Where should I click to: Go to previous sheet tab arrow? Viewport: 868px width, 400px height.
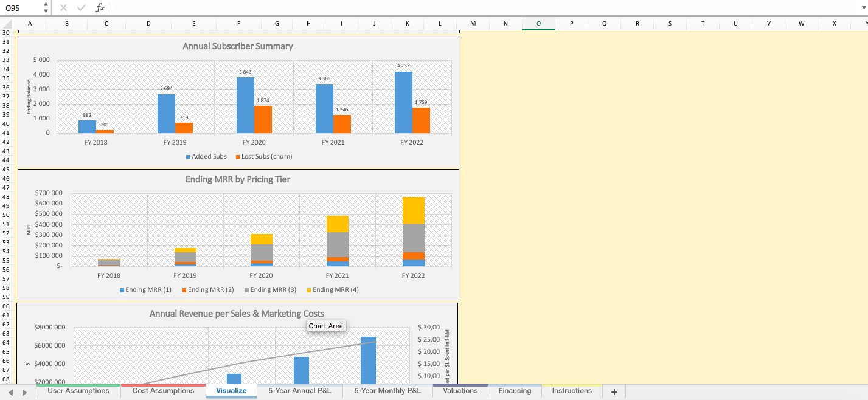pyautogui.click(x=11, y=393)
